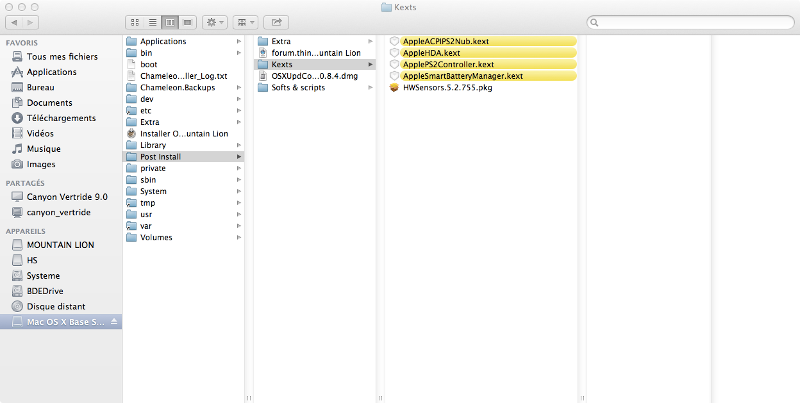The width and height of the screenshot is (800, 403).
Task: Select the sbin folder
Action: [184, 180]
